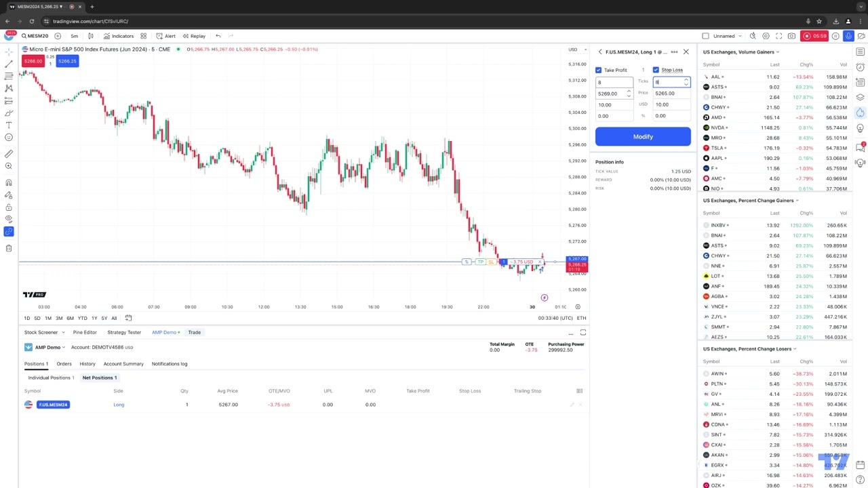Open the indicator templates grid icon

point(143,36)
